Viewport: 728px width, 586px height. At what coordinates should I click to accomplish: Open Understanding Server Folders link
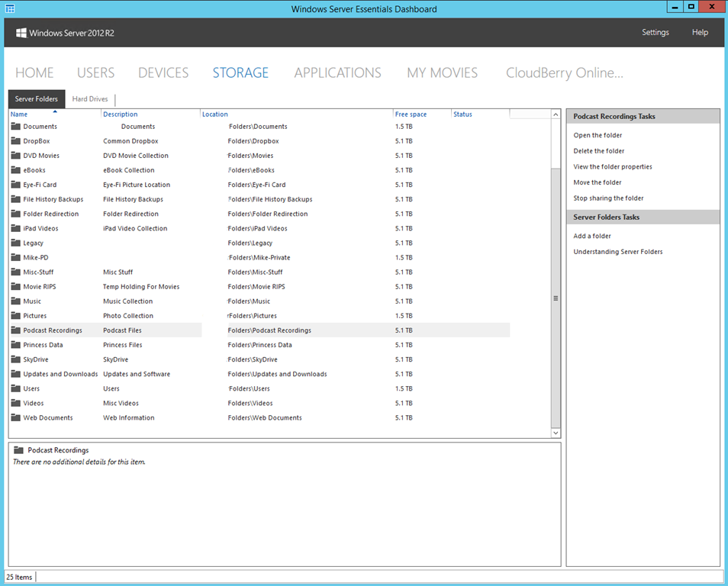click(618, 252)
